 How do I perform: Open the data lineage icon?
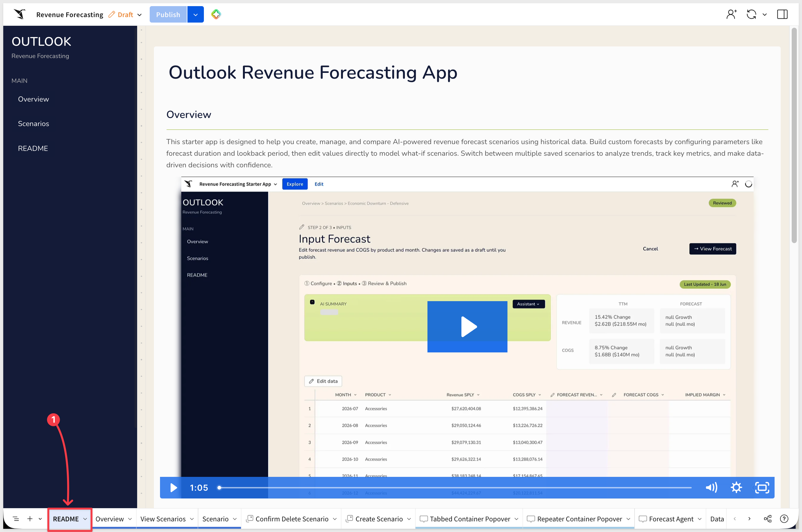768,519
